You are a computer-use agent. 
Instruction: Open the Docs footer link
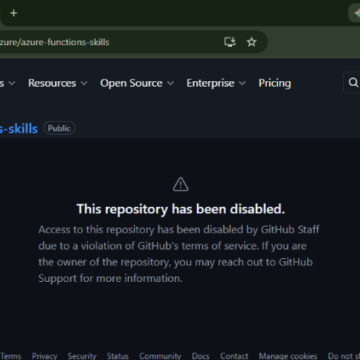pyautogui.click(x=200, y=356)
